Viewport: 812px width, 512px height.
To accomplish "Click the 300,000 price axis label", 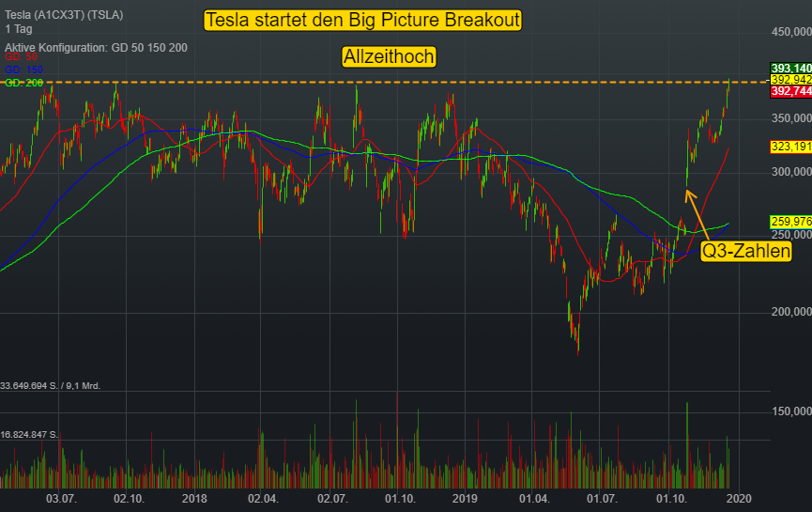I will pos(791,172).
